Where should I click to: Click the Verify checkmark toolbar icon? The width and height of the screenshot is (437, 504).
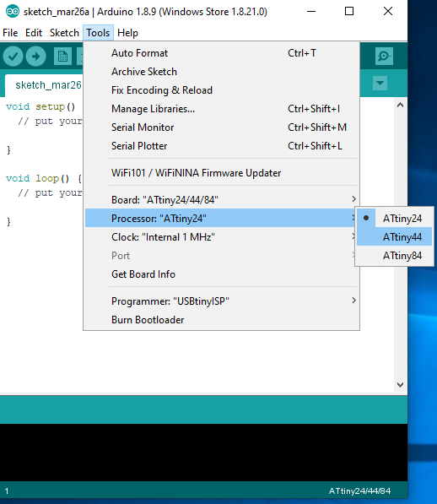13,57
